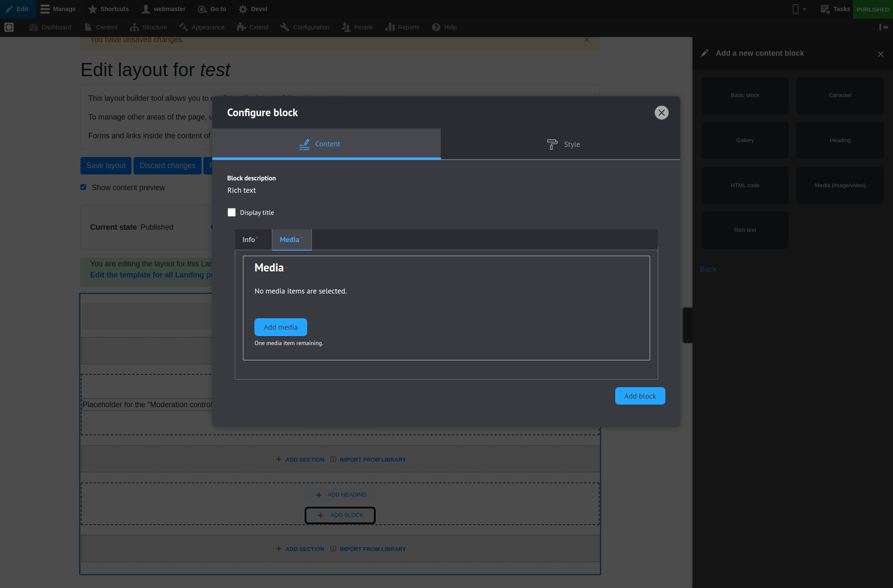Open the Structure admin menu
The width and height of the screenshot is (893, 588).
[148, 27]
